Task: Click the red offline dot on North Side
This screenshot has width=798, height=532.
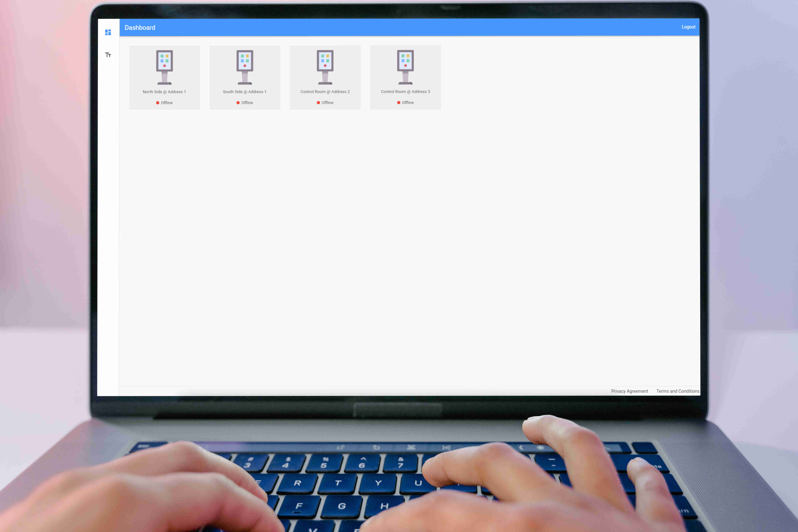Action: tap(158, 102)
